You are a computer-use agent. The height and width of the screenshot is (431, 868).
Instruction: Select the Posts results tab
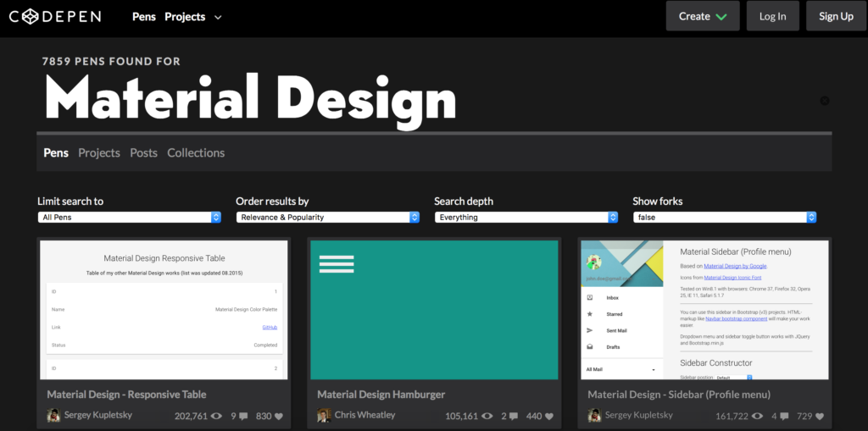(x=143, y=152)
